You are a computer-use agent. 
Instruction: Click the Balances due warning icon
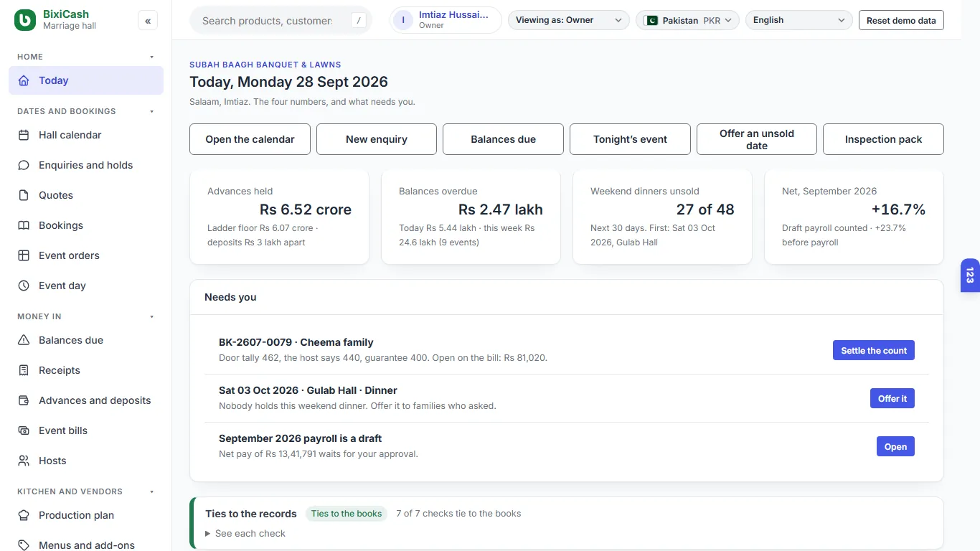pyautogui.click(x=24, y=340)
